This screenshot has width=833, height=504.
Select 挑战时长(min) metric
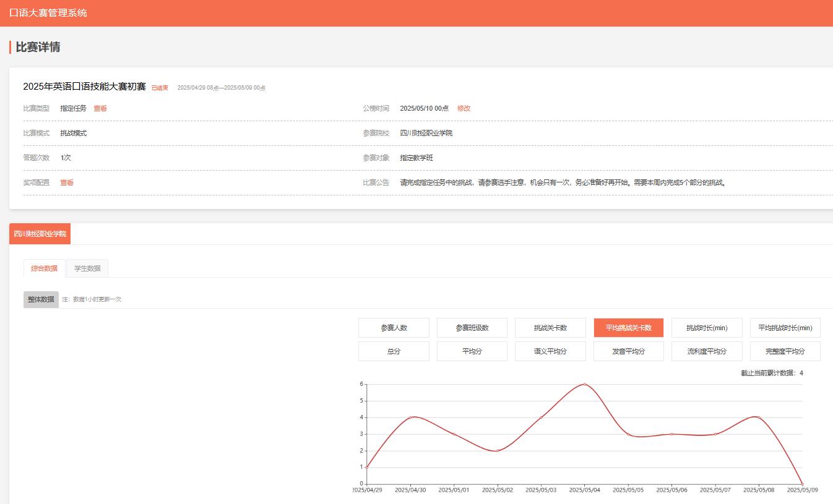(707, 328)
